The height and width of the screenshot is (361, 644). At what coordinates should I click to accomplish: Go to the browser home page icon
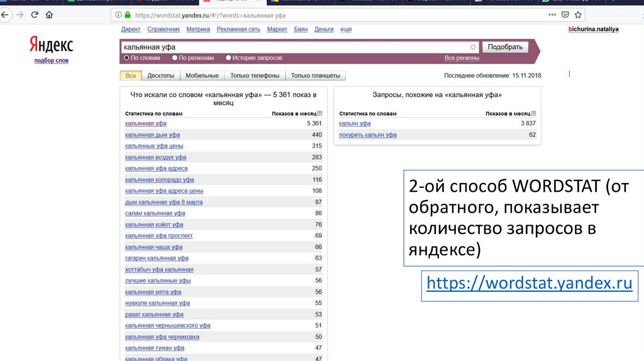(x=49, y=15)
